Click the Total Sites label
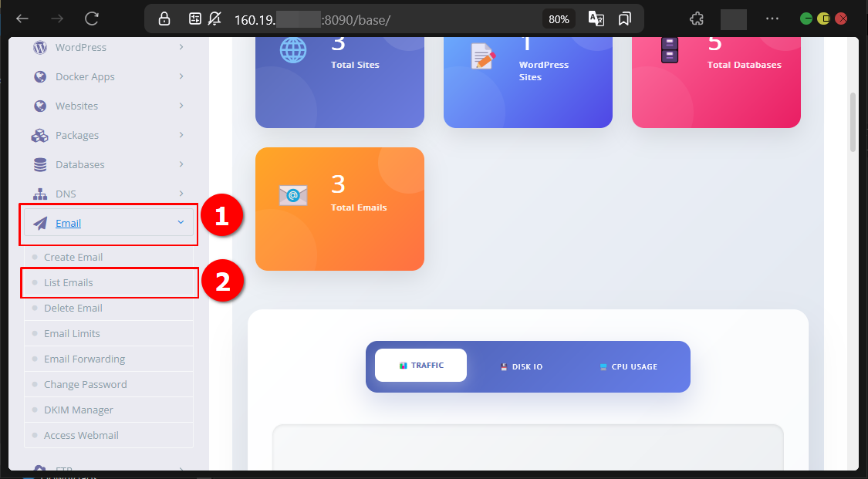Screen dimensions: 868x479 click(355, 65)
